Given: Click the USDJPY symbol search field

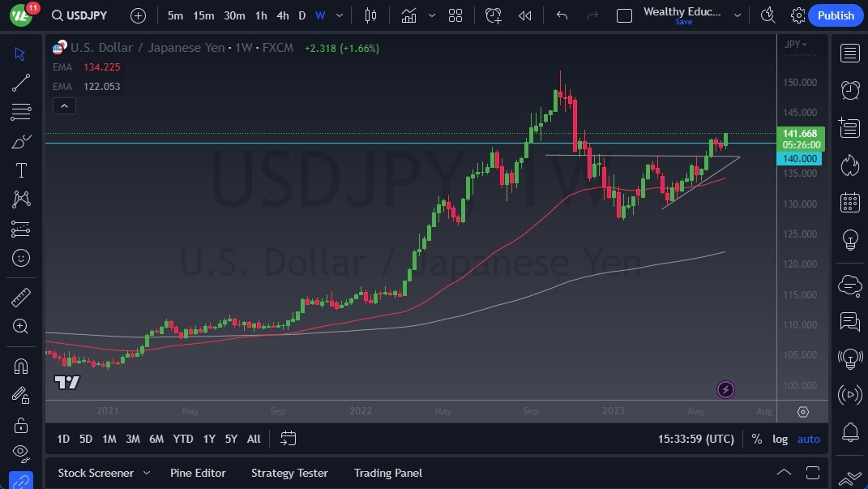Looking at the screenshot, I should pyautogui.click(x=79, y=15).
